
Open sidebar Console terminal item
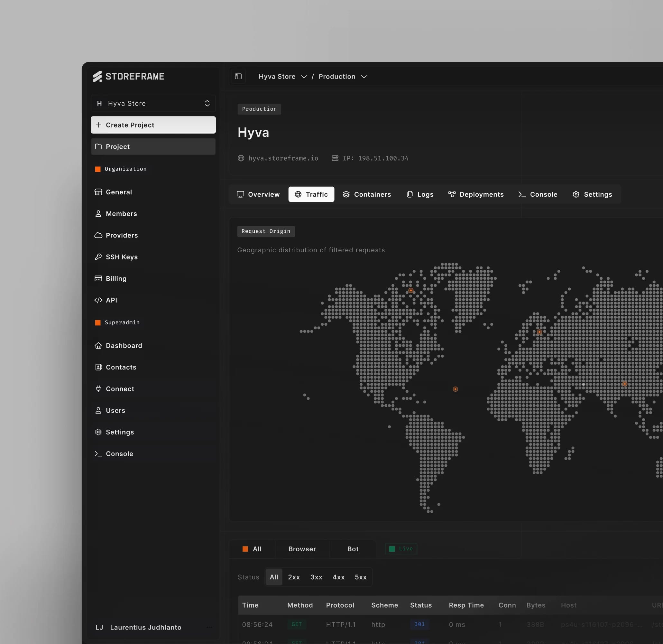pyautogui.click(x=153, y=454)
